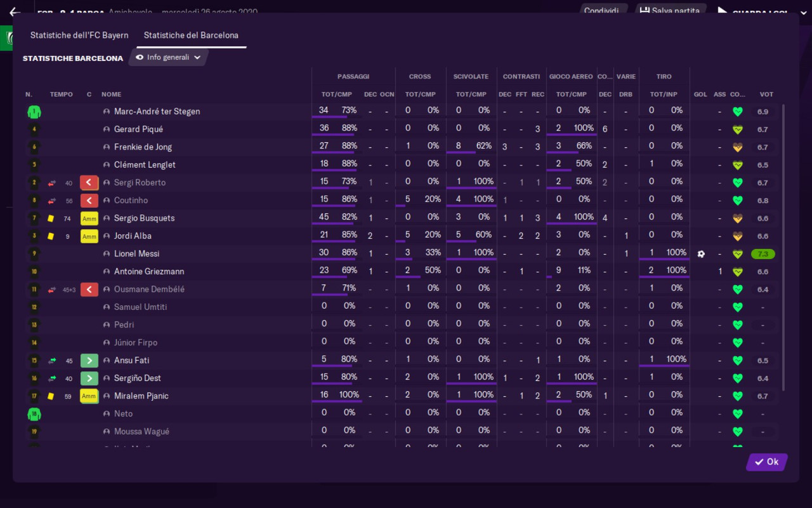This screenshot has width=812, height=508.
Task: Click the substituted-on green arrow for Ansu Fati
Action: [x=89, y=361]
